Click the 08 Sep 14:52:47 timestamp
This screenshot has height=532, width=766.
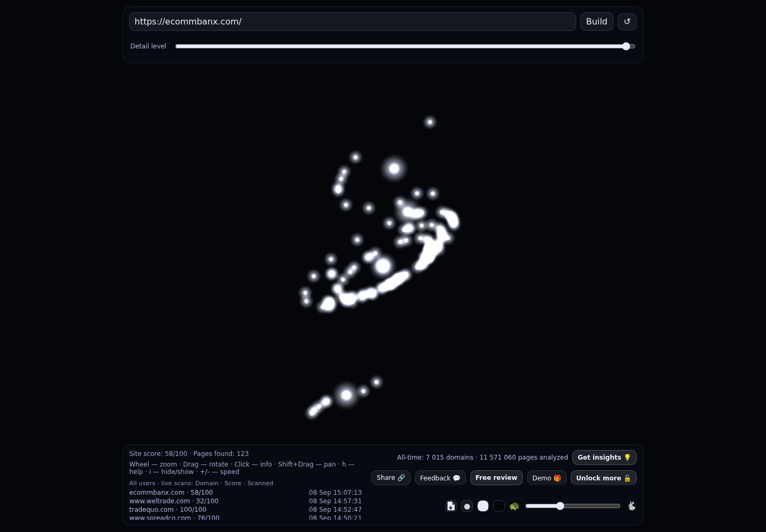pyautogui.click(x=335, y=510)
